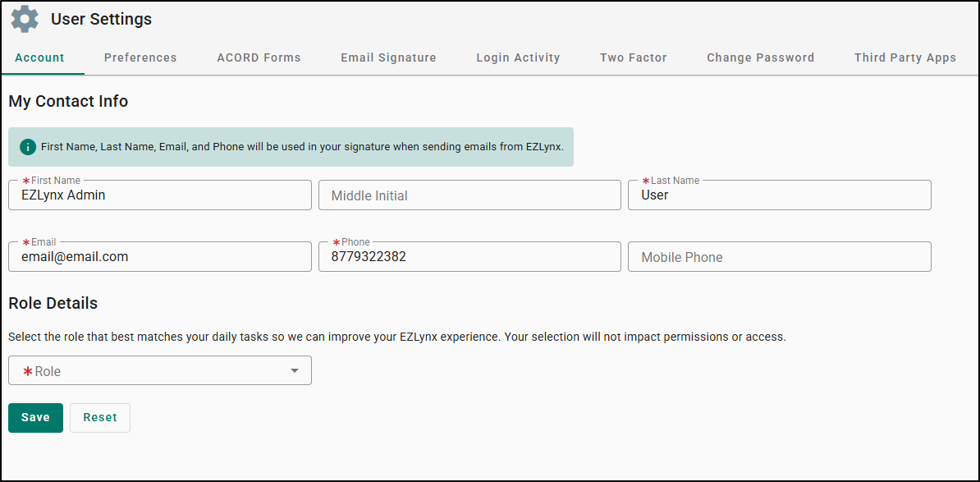Screen dimensions: 980x482
Task: Click the User Settings title text
Action: (x=101, y=20)
